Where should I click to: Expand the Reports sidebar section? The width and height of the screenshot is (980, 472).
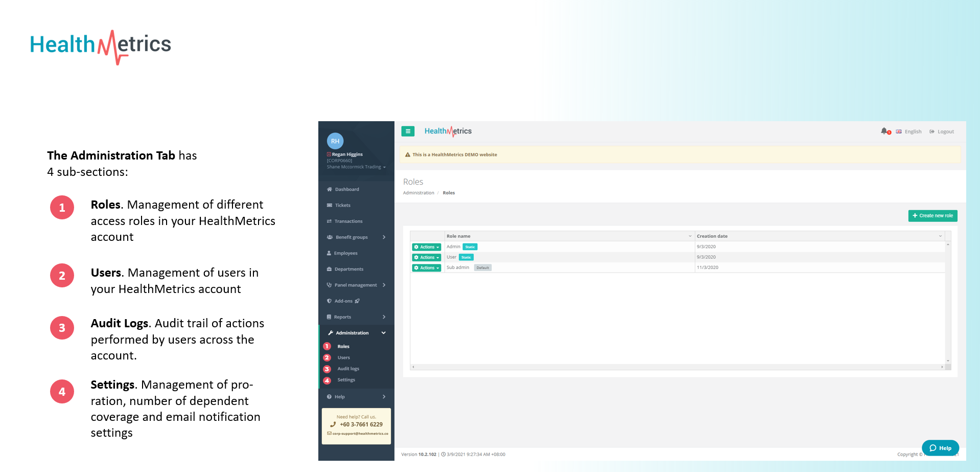point(384,317)
